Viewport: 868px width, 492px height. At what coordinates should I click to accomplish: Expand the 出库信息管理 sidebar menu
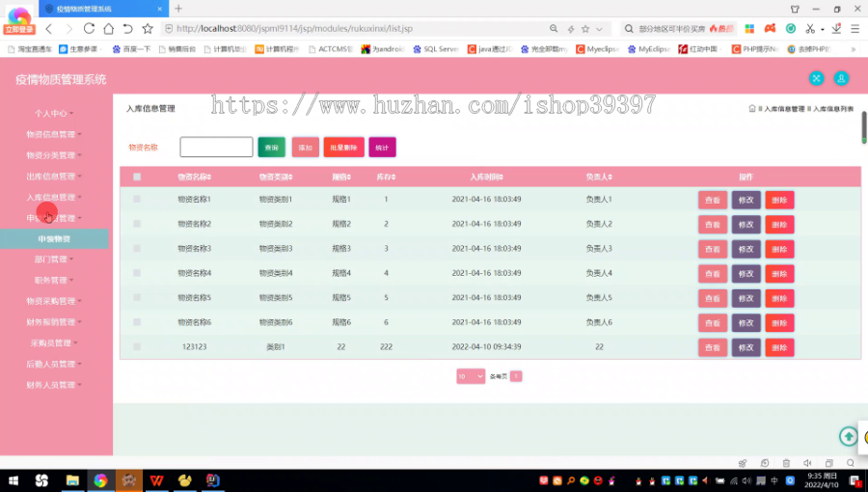click(54, 177)
